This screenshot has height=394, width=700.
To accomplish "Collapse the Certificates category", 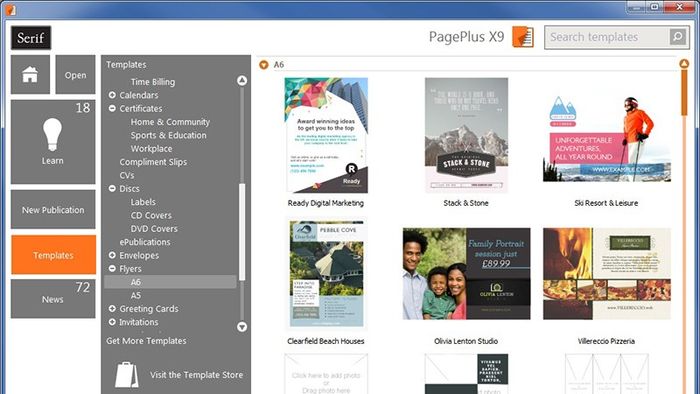I will 112,108.
